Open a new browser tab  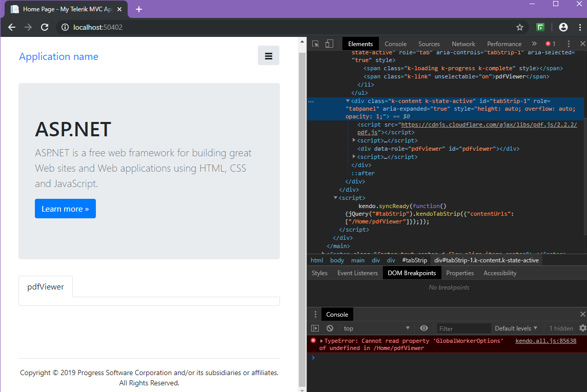tap(139, 9)
